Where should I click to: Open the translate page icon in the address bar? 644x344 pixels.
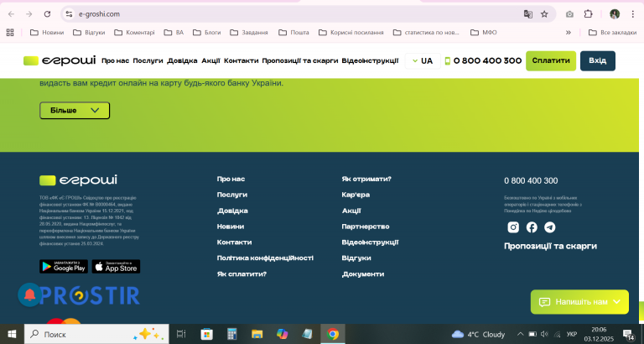(527, 14)
